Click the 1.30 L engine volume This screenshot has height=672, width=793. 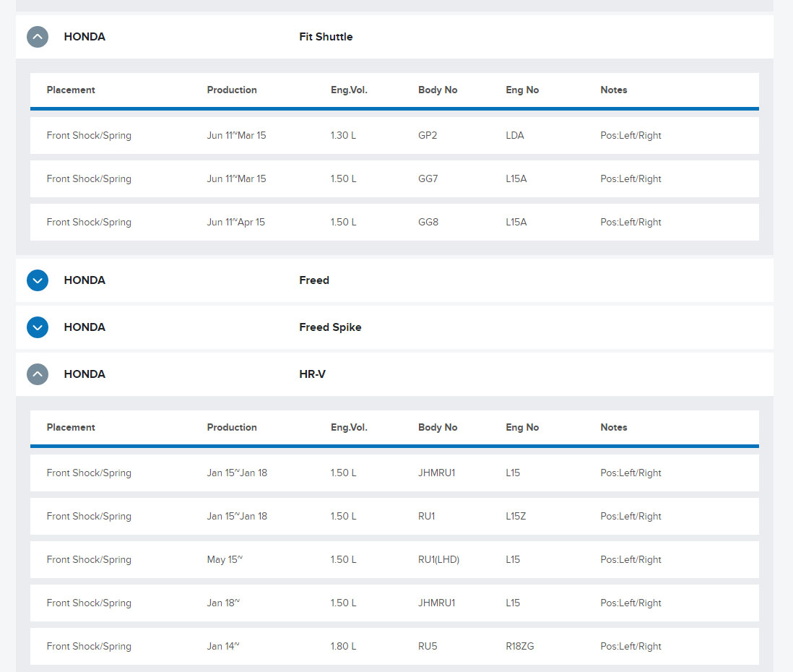tap(343, 136)
